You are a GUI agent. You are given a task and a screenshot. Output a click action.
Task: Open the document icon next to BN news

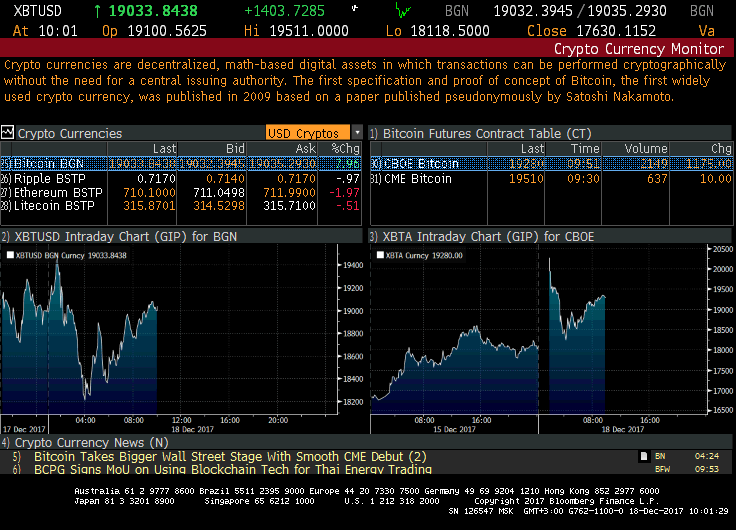click(644, 456)
